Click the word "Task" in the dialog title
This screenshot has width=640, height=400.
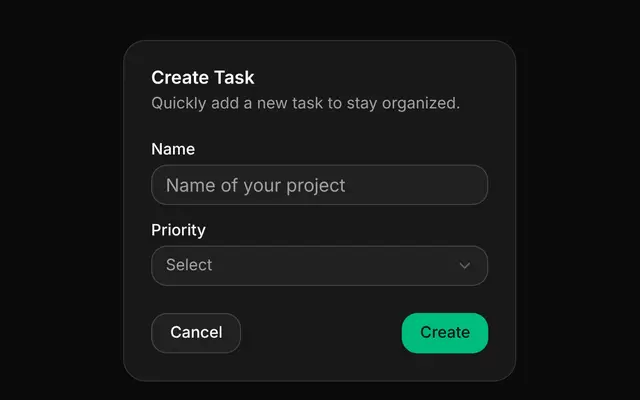234,78
